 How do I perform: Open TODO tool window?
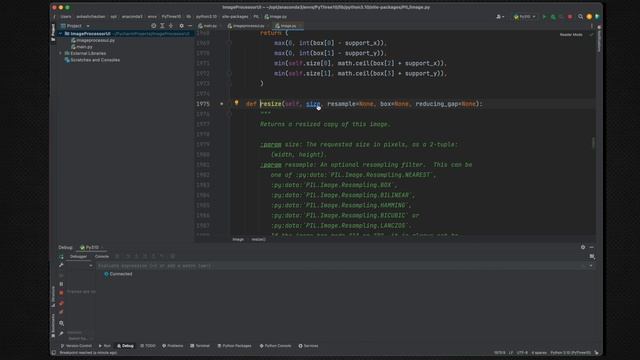[x=148, y=346]
